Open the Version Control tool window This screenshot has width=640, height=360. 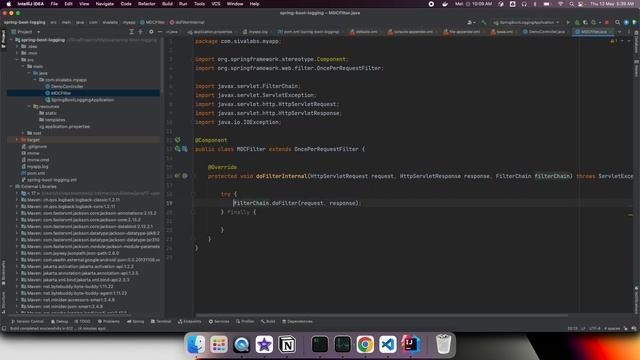coord(27,322)
